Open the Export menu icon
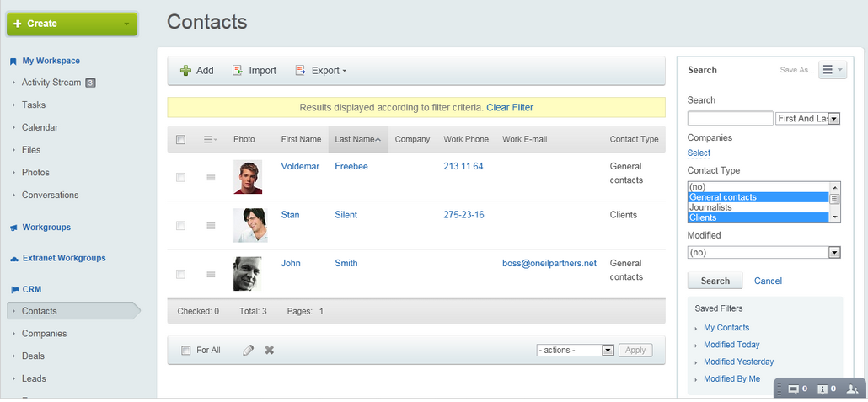The width and height of the screenshot is (868, 402). [x=301, y=70]
